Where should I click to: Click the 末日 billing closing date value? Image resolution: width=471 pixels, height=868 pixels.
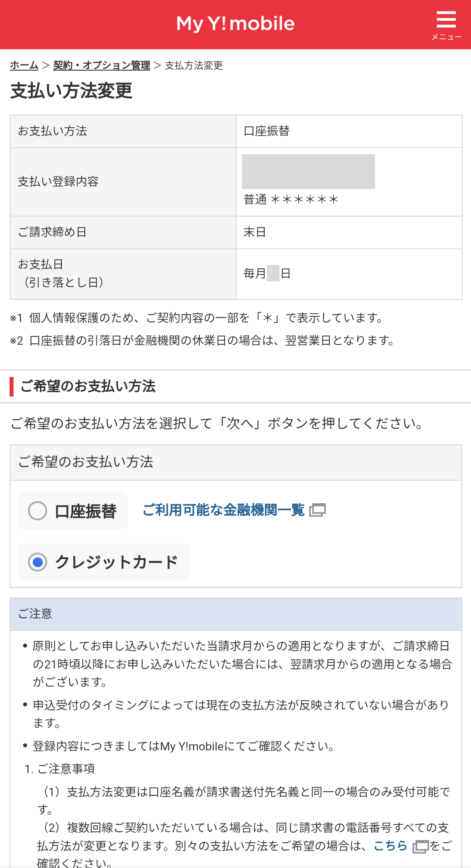point(255,232)
